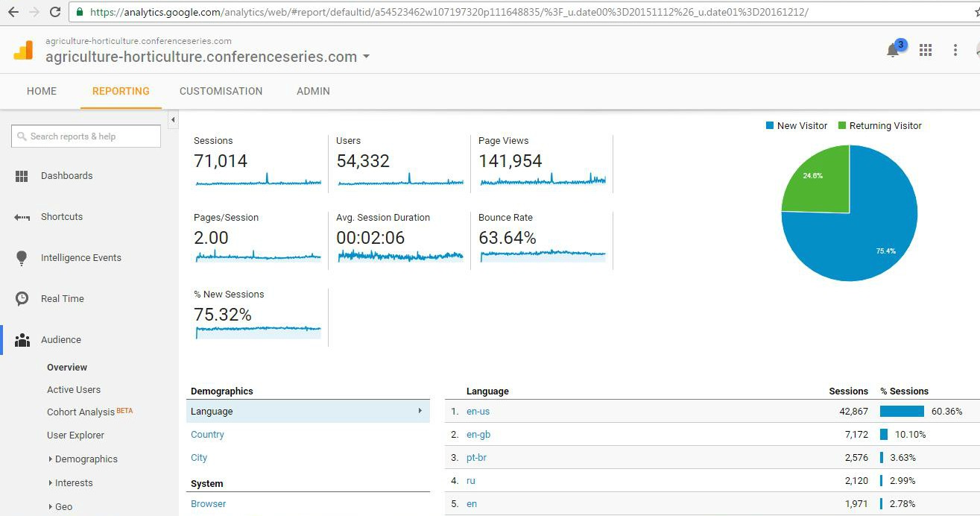Viewport: 980px width, 516px height.
Task: Click the Intelligence Events sidebar label
Action: click(81, 258)
